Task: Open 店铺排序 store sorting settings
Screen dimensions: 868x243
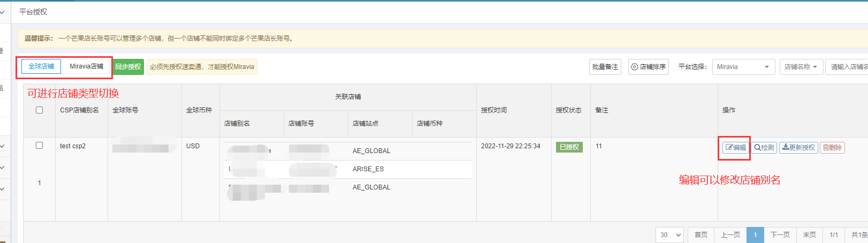Action: point(648,67)
